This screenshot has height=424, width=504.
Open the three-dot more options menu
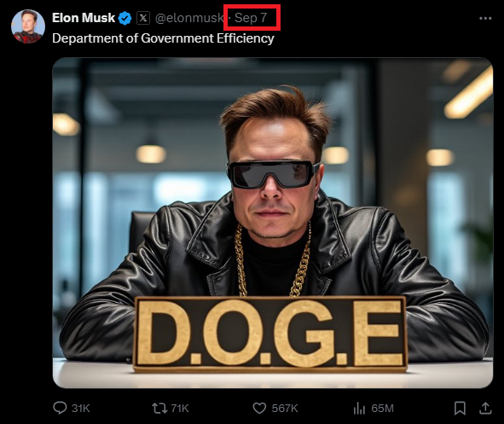485,18
